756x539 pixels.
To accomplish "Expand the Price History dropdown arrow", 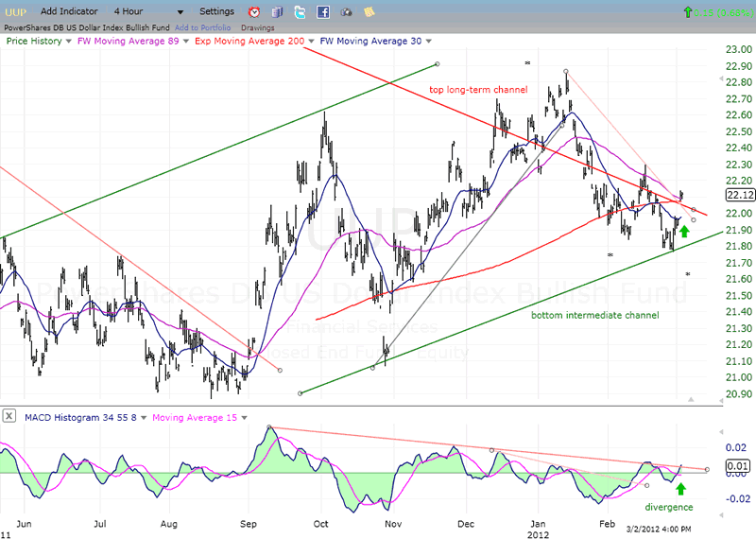I will 70,42.
